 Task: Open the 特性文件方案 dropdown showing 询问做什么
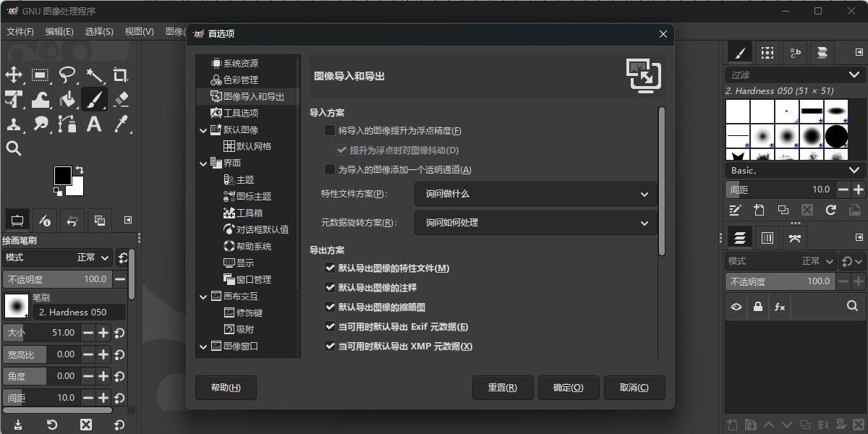click(x=535, y=194)
